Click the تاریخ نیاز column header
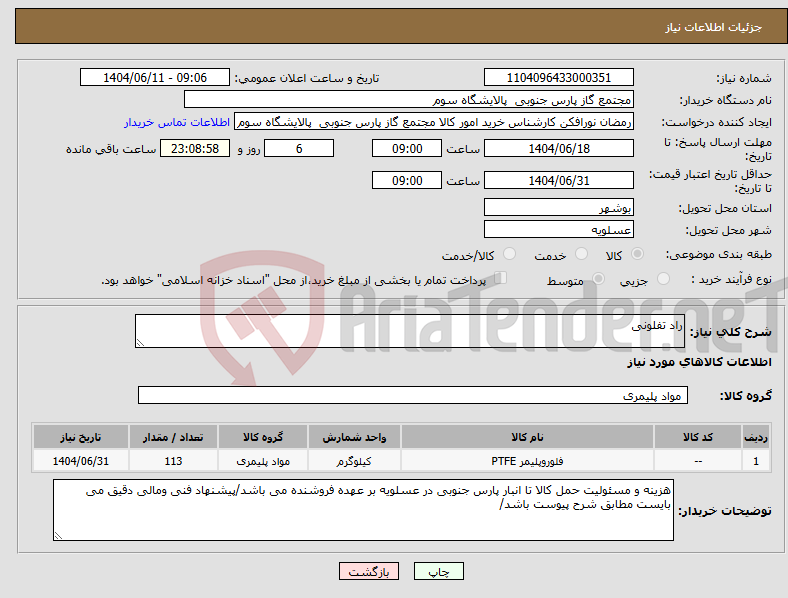The width and height of the screenshot is (788, 598). tap(80, 437)
